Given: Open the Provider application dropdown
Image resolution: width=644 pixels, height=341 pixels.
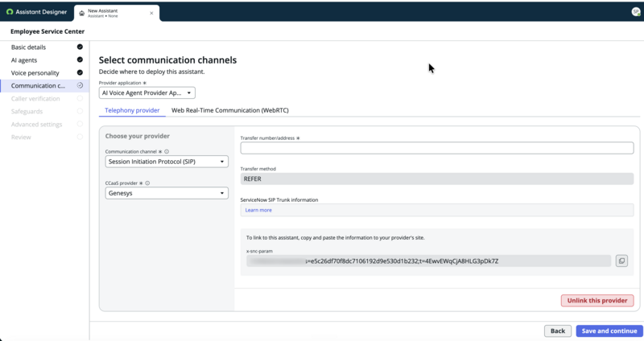Looking at the screenshot, I should click(147, 92).
